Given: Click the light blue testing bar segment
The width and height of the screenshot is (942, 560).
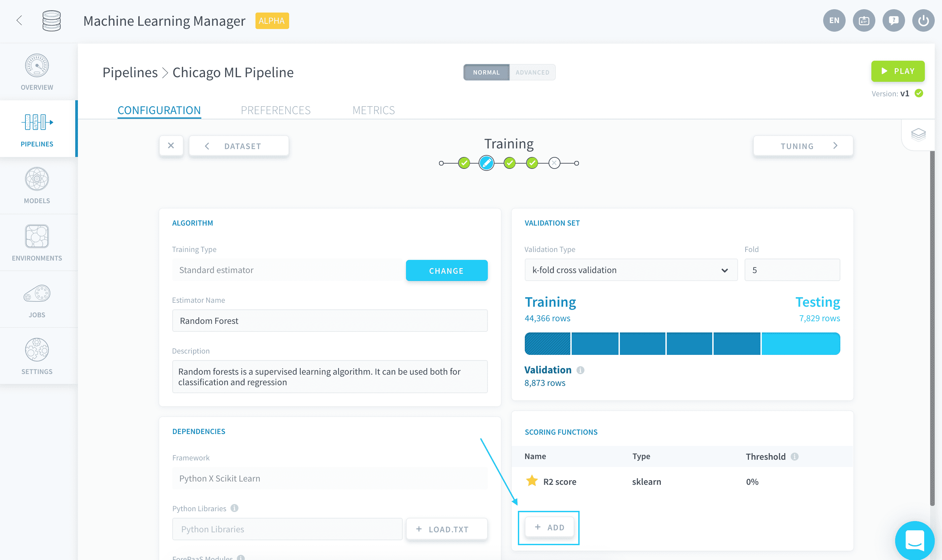Looking at the screenshot, I should tap(801, 343).
